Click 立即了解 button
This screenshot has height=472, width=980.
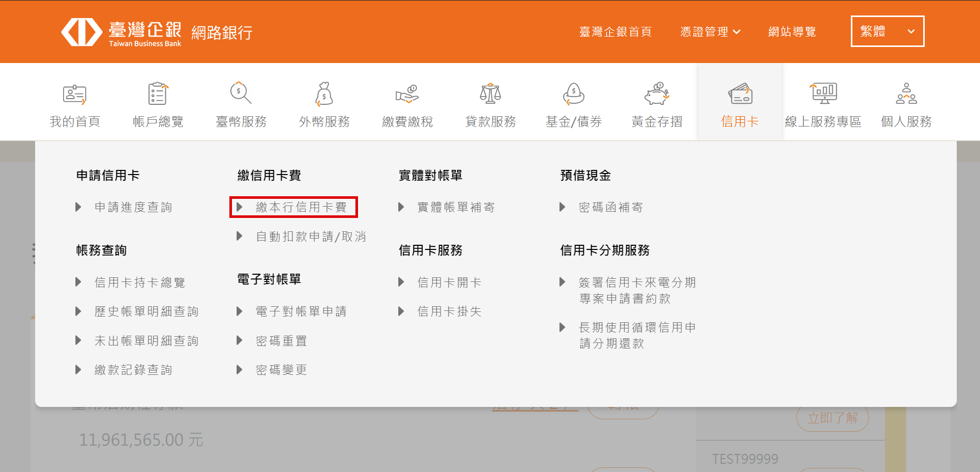pyautogui.click(x=833, y=417)
